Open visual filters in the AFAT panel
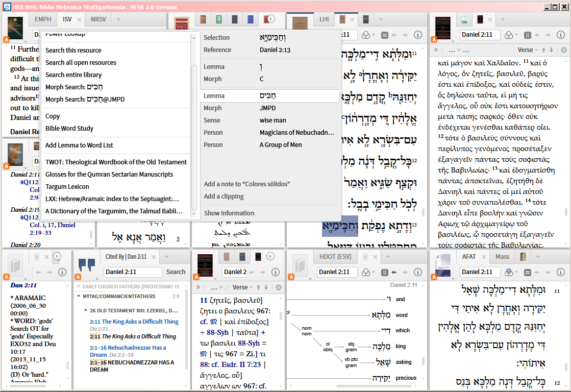The image size is (571, 392). pyautogui.click(x=509, y=272)
